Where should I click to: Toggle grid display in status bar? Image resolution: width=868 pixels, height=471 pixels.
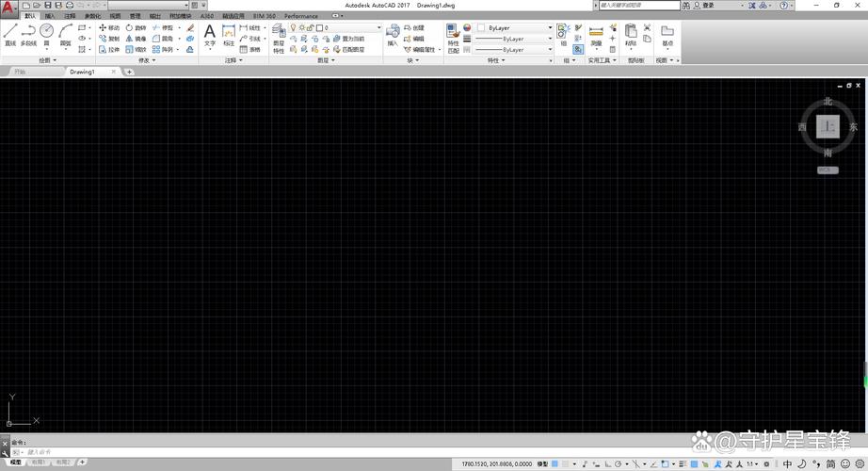point(555,463)
